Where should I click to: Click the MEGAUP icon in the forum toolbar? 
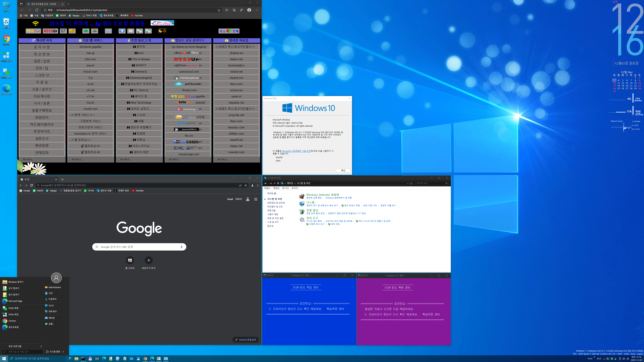[x=50, y=31]
